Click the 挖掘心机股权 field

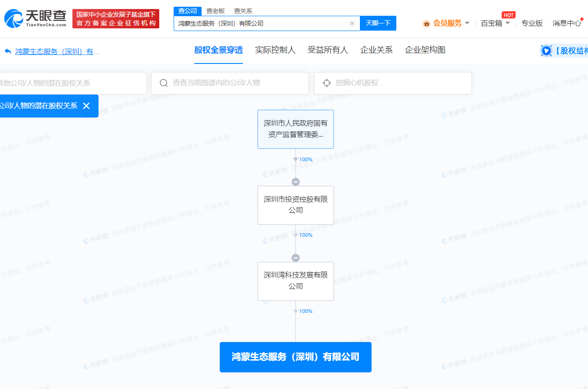tap(393, 83)
